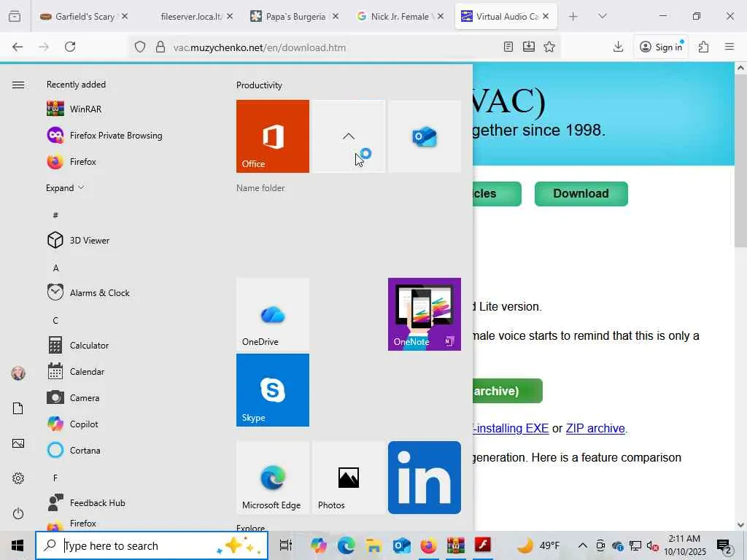
Task: Open the LinkedIn tile
Action: pyautogui.click(x=425, y=478)
